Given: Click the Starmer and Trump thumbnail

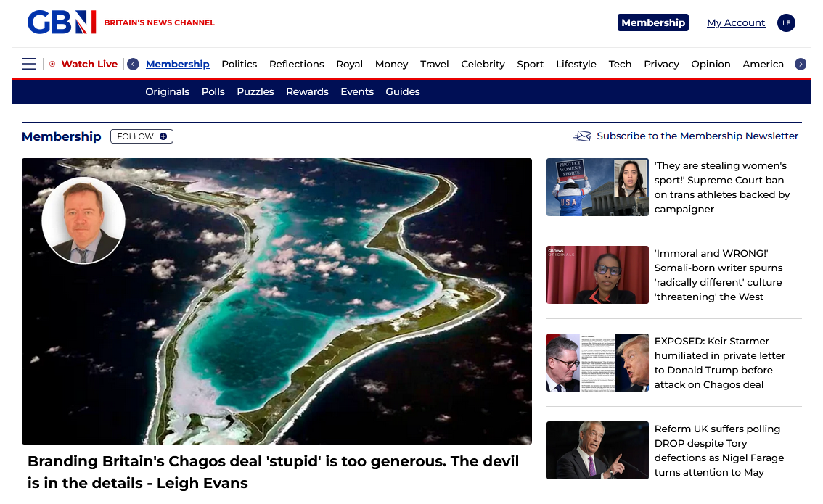Looking at the screenshot, I should tap(597, 363).
